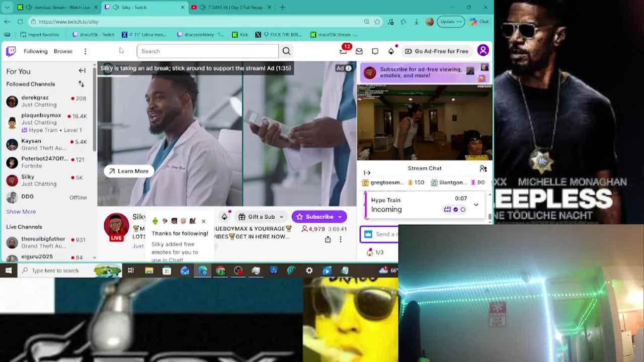This screenshot has height=362, width=644.
Task: Open the three-dot options under stream uptime
Action: pyautogui.click(x=341, y=239)
